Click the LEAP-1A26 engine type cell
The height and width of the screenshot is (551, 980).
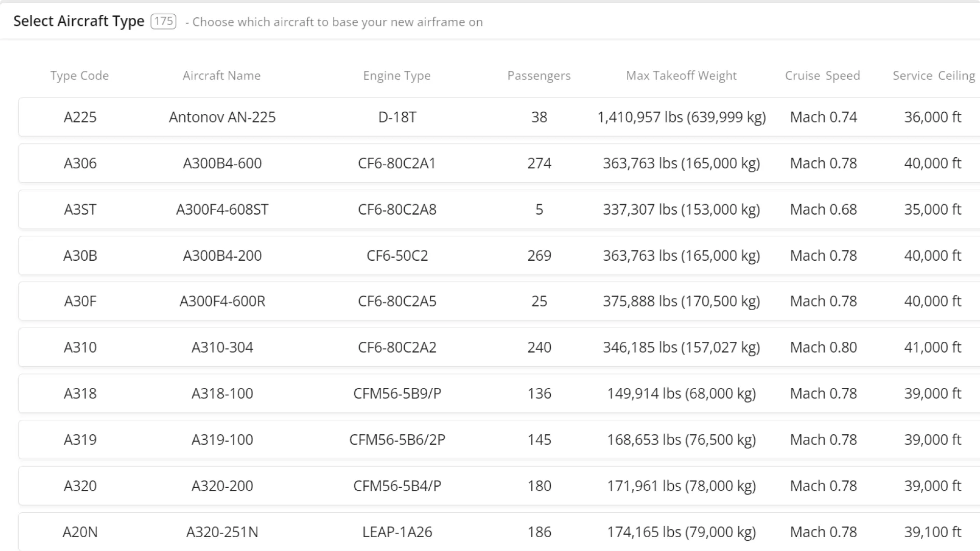click(397, 532)
